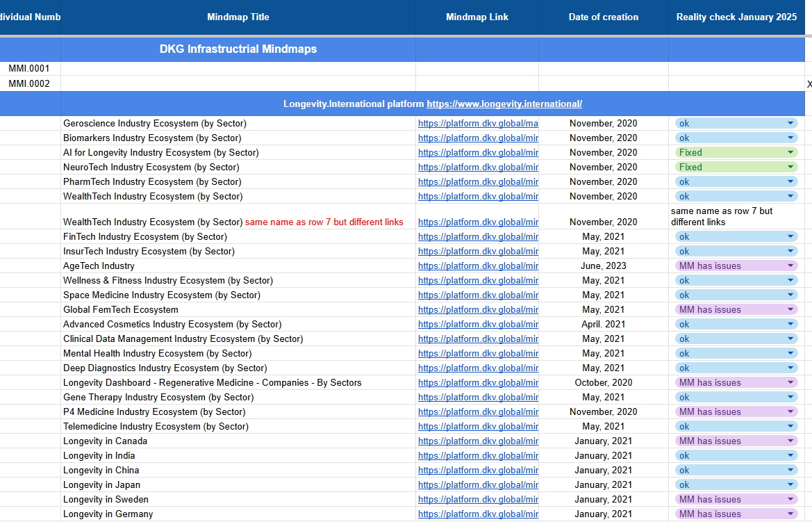Open the Longevity in Germany mindmap link
812x522 pixels.
[478, 514]
